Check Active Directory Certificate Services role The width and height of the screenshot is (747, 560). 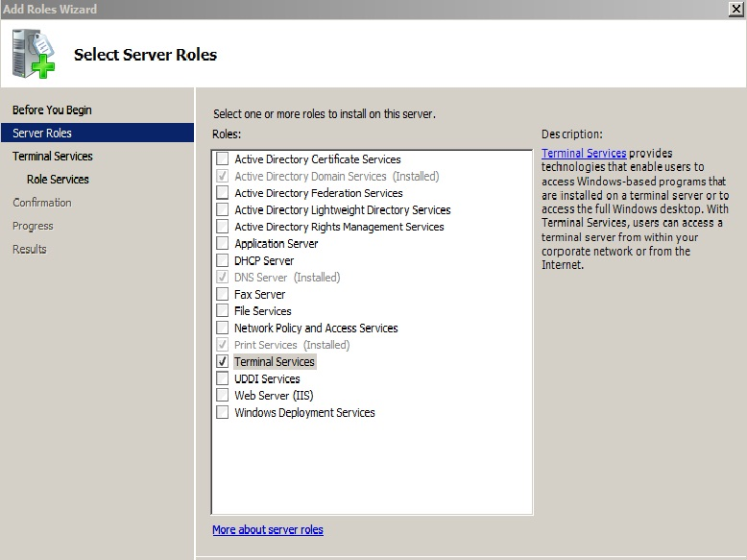click(222, 158)
